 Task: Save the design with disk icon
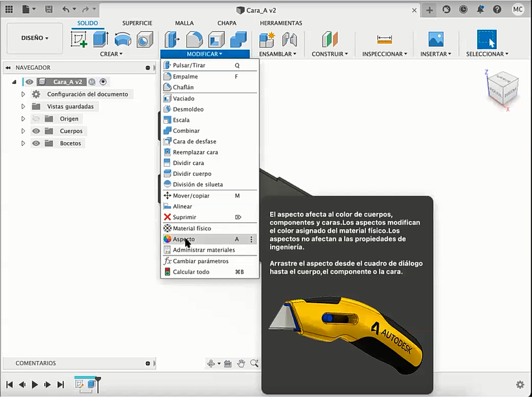click(49, 10)
